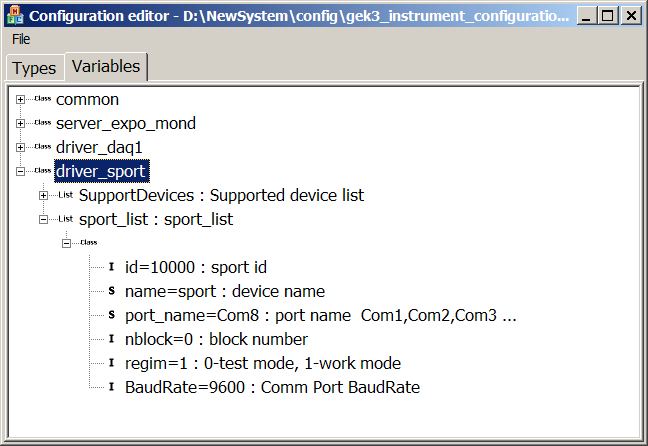The width and height of the screenshot is (648, 446).
Task: Switch to the Types tab
Action: click(x=34, y=67)
